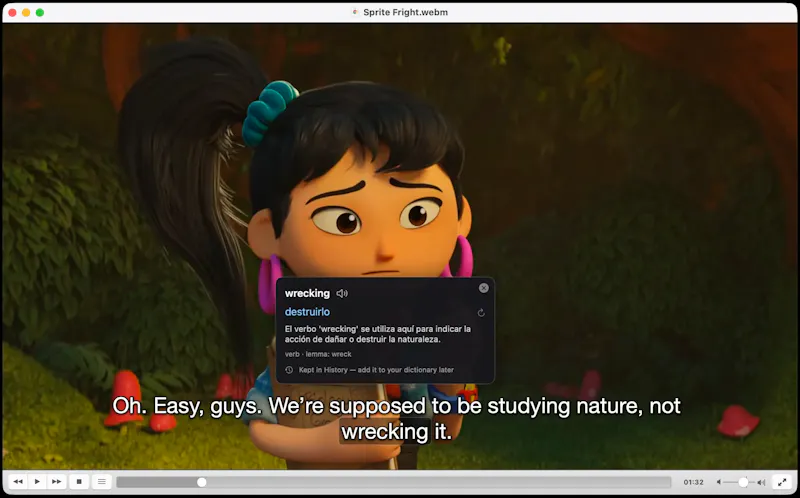Click the history clock icon in popup
Screen dimensions: 800x498
pos(289,370)
